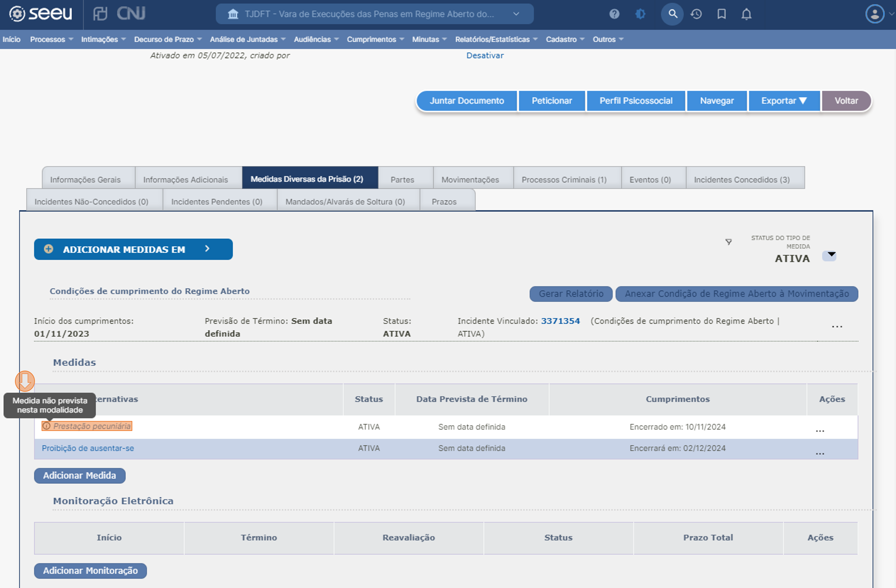Toggle the theme brightness icon
896x588 pixels.
click(640, 14)
